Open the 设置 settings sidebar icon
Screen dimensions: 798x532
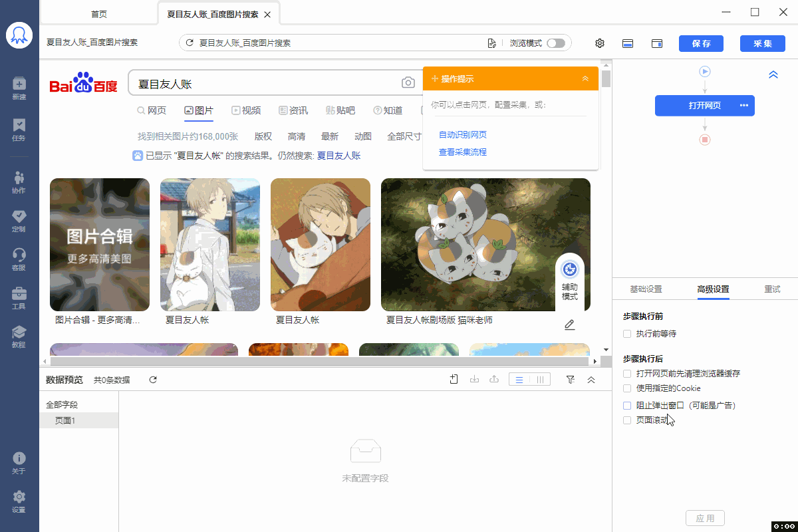[x=19, y=501]
